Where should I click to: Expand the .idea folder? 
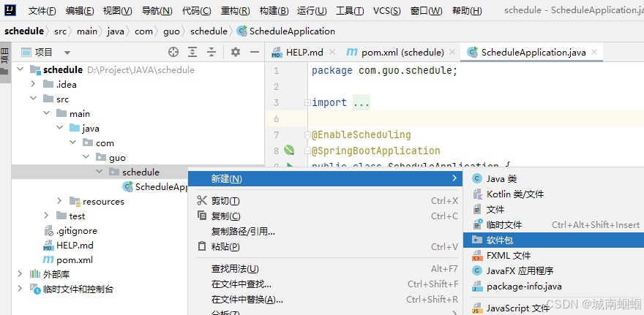point(33,84)
